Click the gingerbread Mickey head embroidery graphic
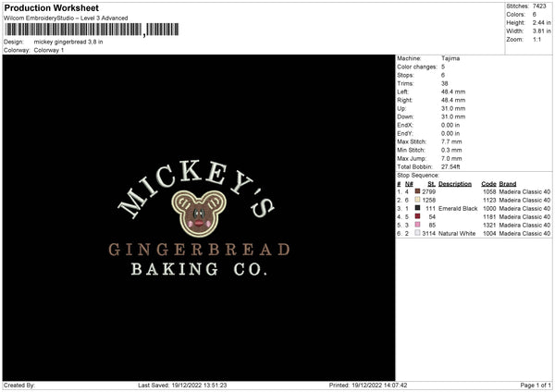This screenshot has height=392, width=555. coord(199,214)
